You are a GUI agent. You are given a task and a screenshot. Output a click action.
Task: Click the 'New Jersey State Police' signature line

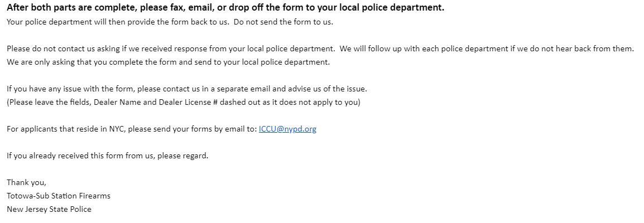click(49, 210)
